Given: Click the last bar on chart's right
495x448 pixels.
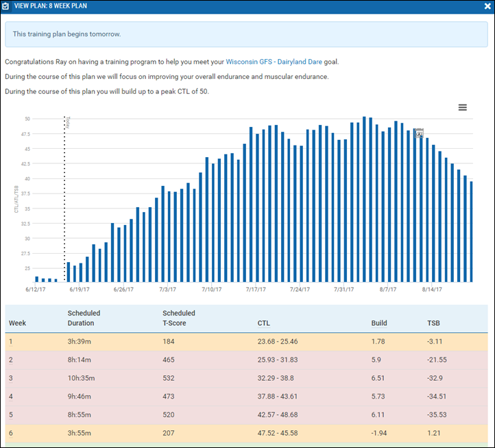Looking at the screenshot, I should [x=472, y=232].
